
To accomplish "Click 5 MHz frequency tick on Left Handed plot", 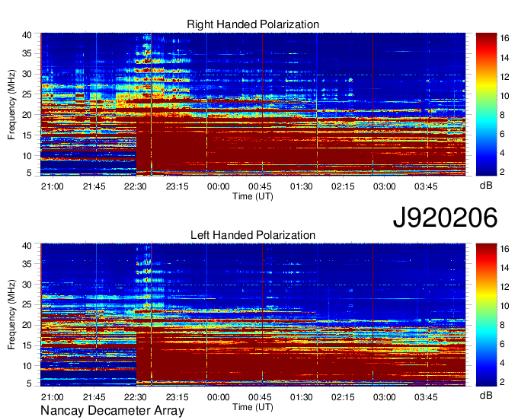I will click(30, 383).
